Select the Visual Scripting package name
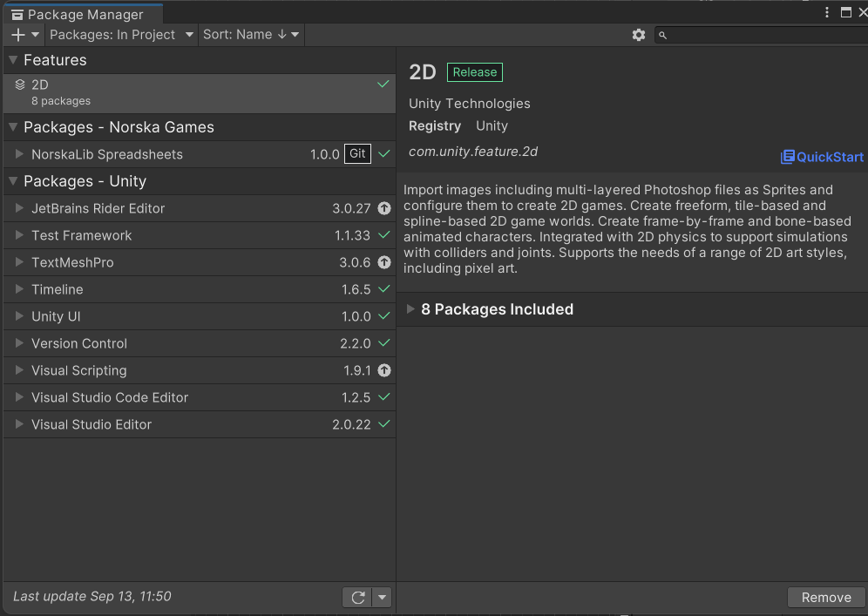868x616 pixels. pyautogui.click(x=79, y=370)
